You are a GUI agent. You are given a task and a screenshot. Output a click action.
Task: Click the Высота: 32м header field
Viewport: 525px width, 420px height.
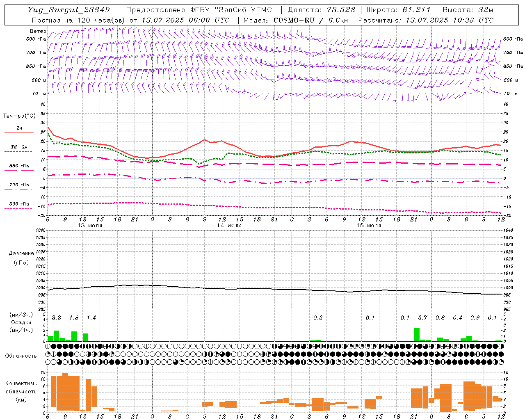[468, 10]
